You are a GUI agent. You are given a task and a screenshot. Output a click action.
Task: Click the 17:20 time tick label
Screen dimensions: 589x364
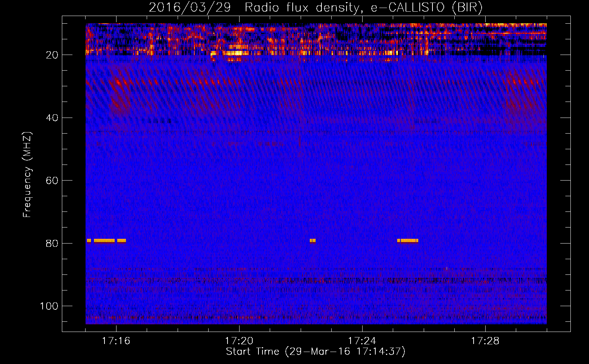click(x=239, y=341)
